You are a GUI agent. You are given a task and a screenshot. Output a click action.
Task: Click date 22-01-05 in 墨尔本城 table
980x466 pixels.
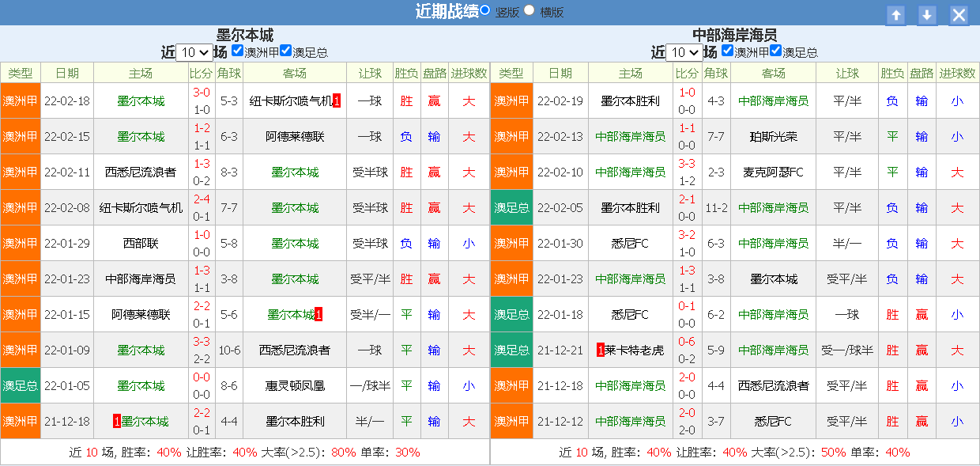66,386
